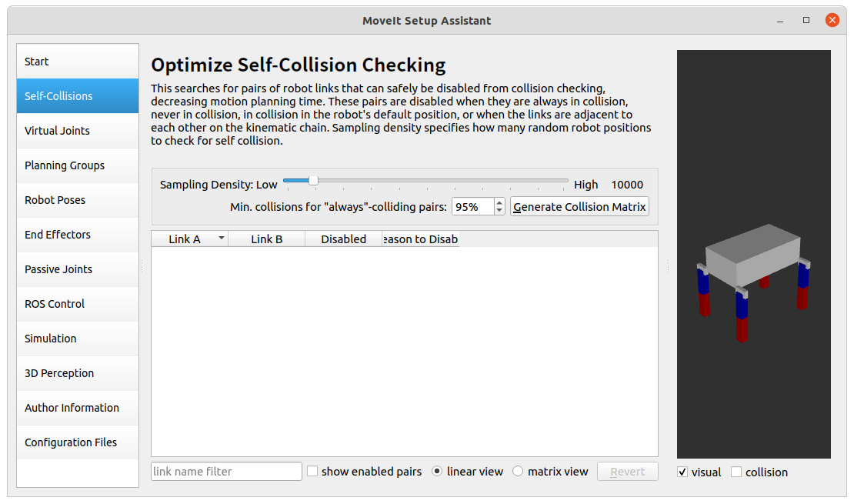Click the 95% min. collisions field

(x=472, y=206)
